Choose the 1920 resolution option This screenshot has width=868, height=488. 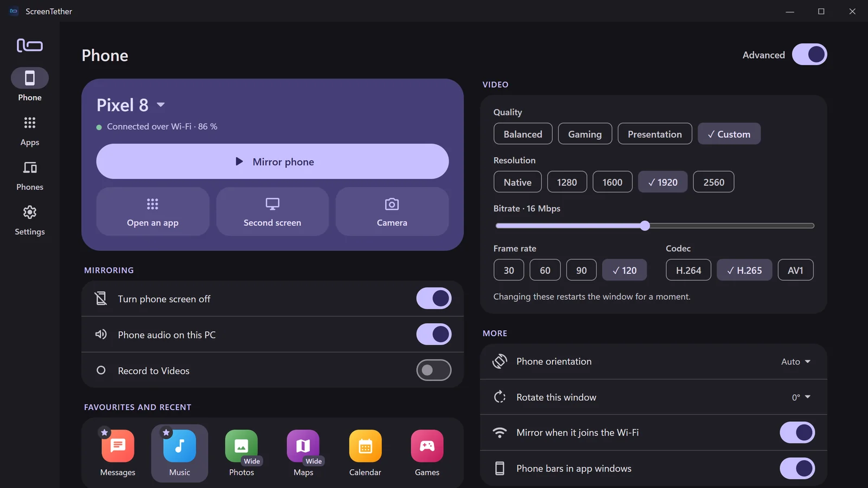pos(663,182)
